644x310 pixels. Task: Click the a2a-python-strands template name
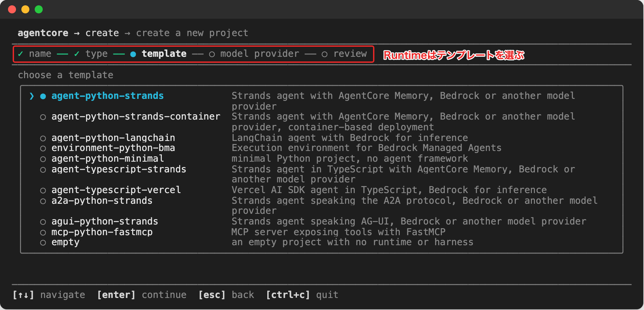pyautogui.click(x=102, y=201)
